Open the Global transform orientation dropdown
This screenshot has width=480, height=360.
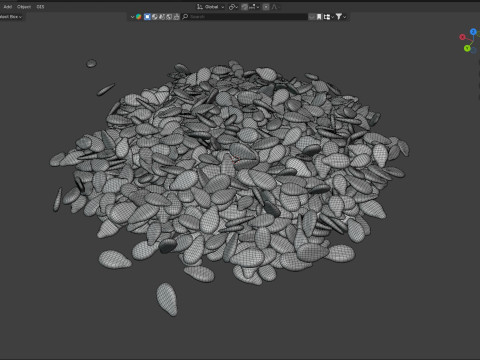210,7
